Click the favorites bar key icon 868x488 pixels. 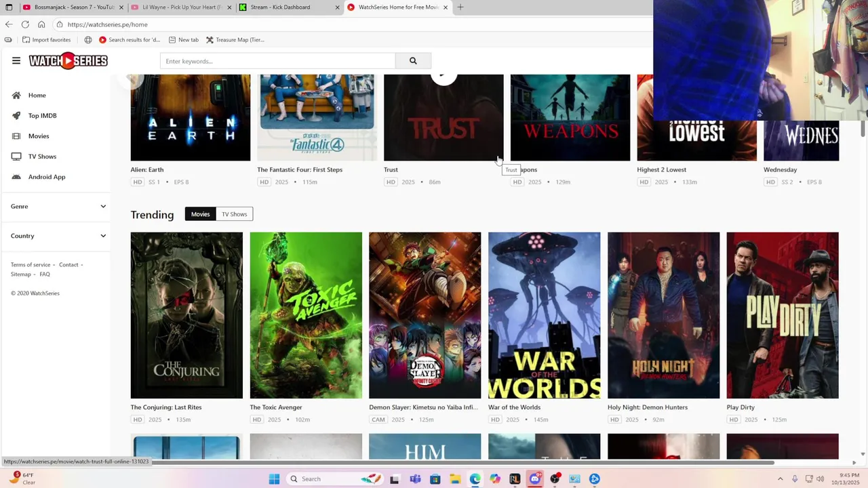pyautogui.click(x=8, y=40)
